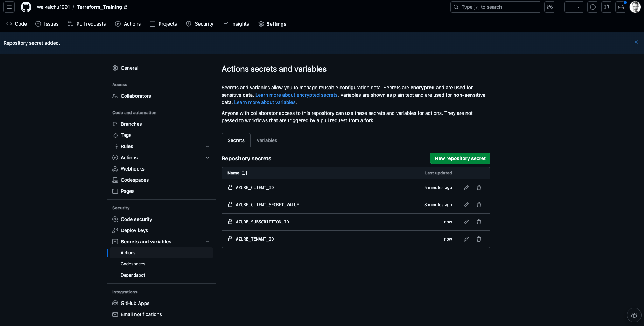The height and width of the screenshot is (326, 644).
Task: Open 'Learn more about encrypted secrets' link
Action: click(296, 95)
